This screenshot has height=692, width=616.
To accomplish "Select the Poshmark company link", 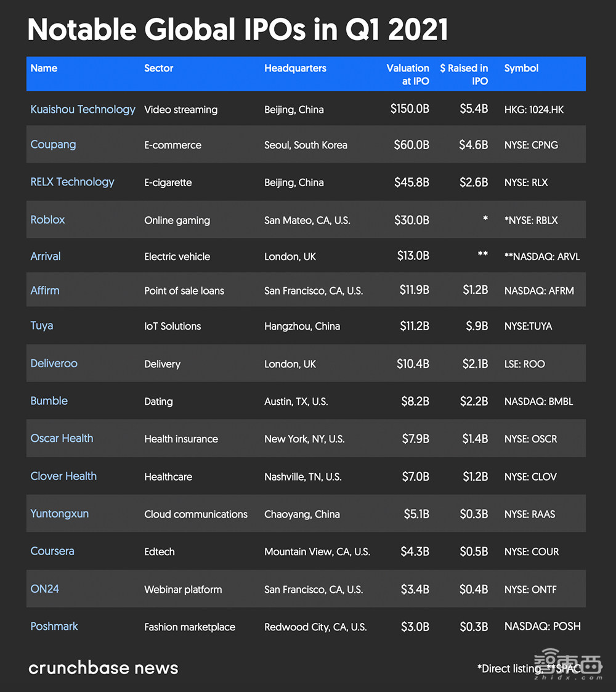I will pyautogui.click(x=54, y=627).
